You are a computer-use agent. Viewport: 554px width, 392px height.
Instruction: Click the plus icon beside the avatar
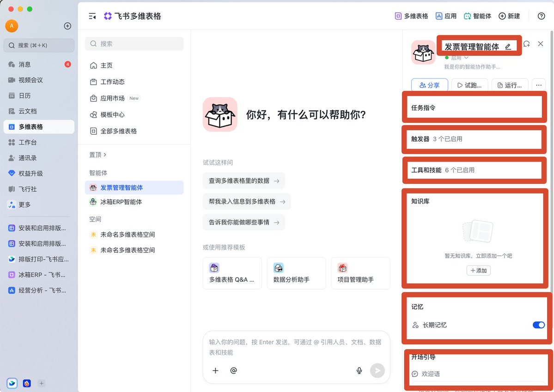(67, 26)
